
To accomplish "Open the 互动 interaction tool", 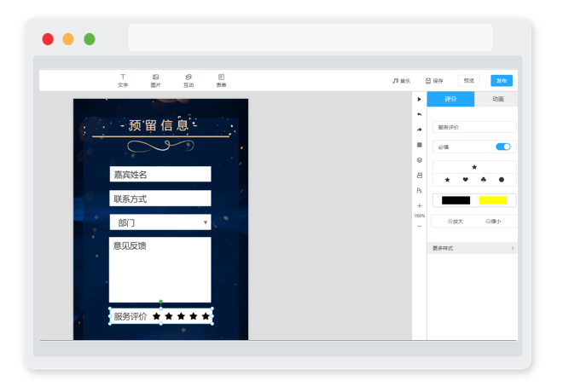I will click(189, 81).
